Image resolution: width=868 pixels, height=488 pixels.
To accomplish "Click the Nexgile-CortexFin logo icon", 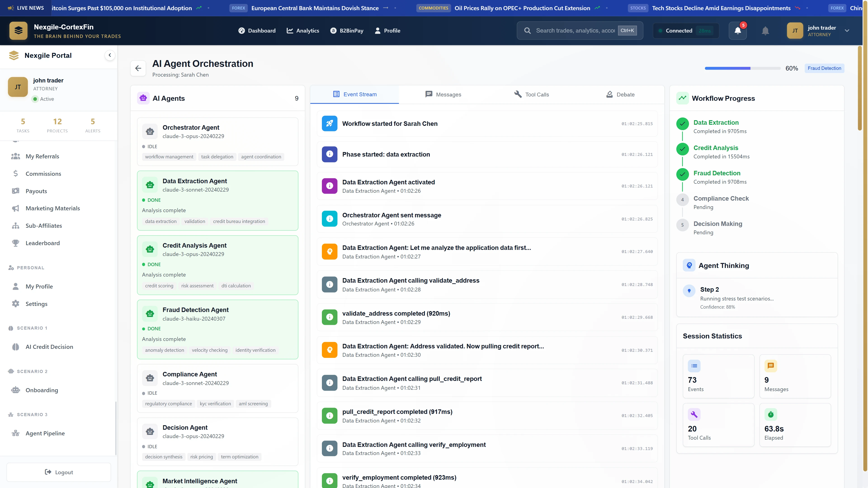I will (19, 30).
